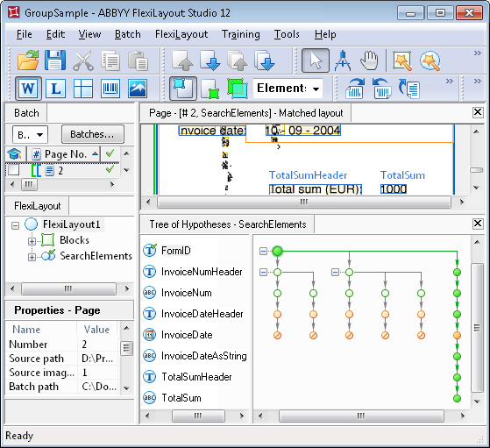The image size is (490, 448).
Task: Select the Batch tab
Action: [x=26, y=113]
